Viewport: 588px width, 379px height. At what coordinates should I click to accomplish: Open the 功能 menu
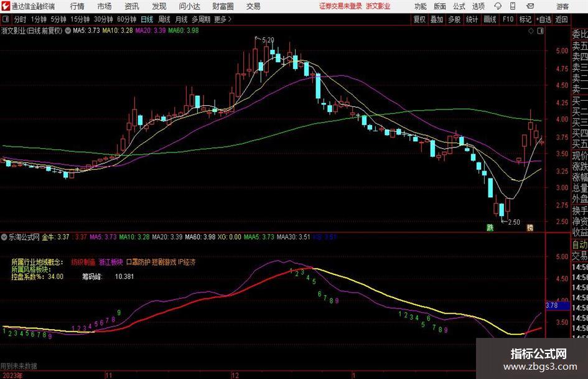point(421,6)
